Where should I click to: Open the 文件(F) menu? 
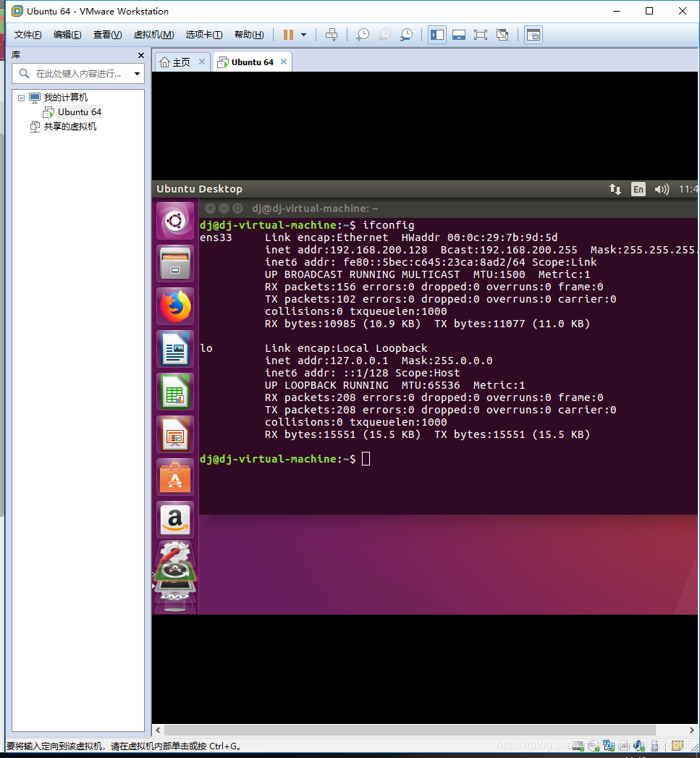pyautogui.click(x=28, y=35)
